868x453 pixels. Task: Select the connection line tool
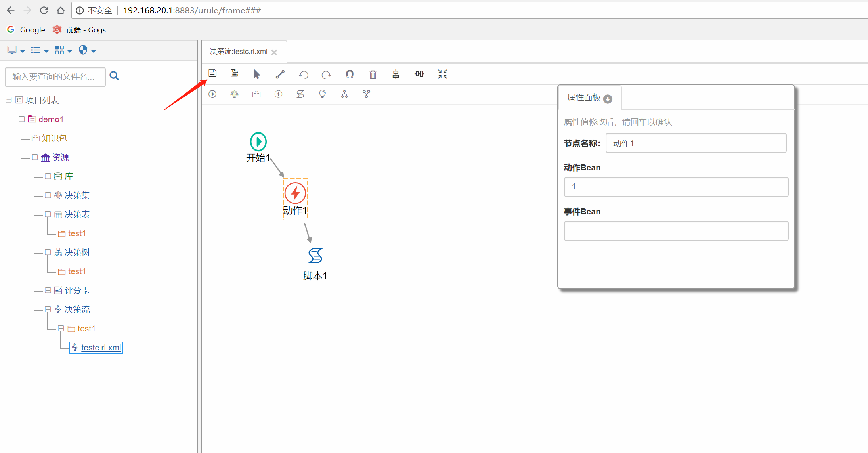280,74
